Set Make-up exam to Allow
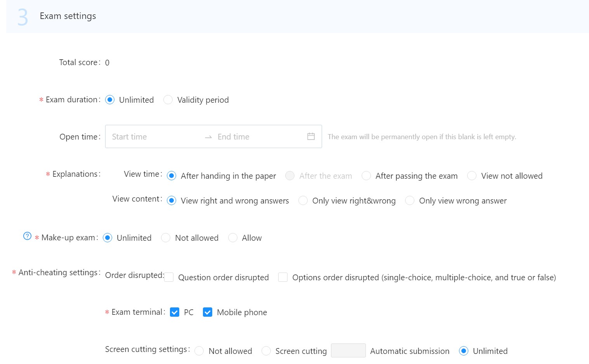The height and width of the screenshot is (364, 589). 233,238
